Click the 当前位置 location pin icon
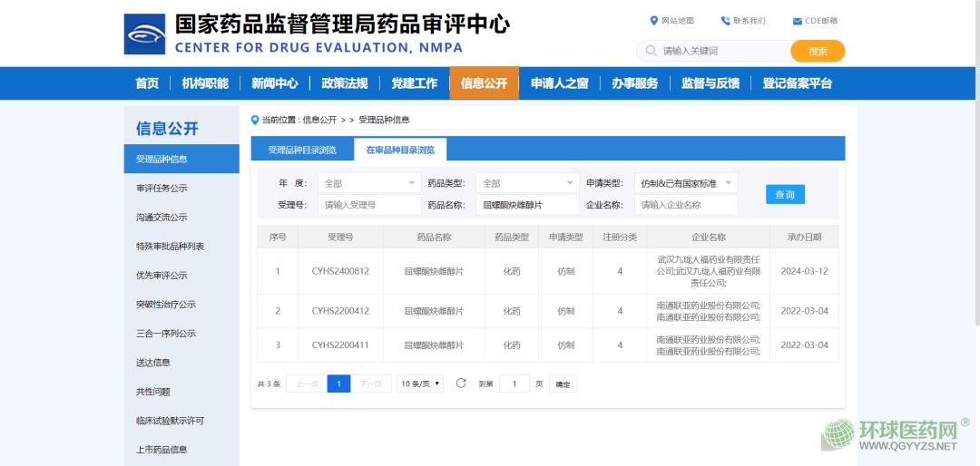 255,120
